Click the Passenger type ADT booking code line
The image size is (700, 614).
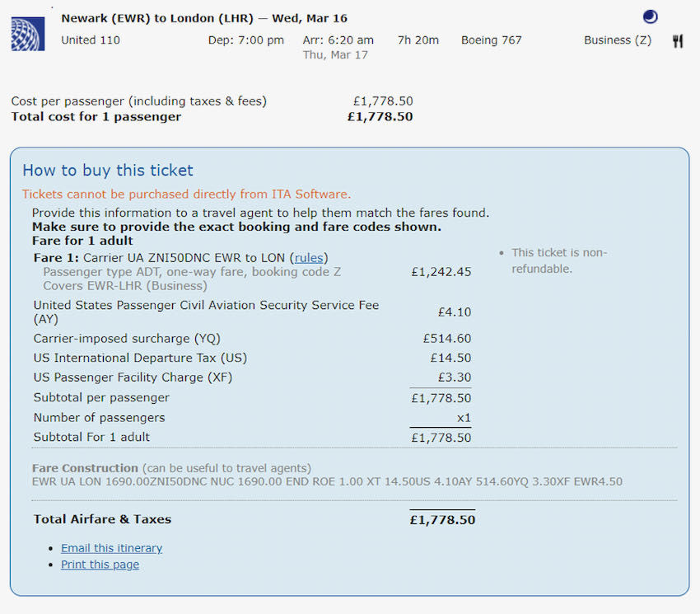point(192,272)
